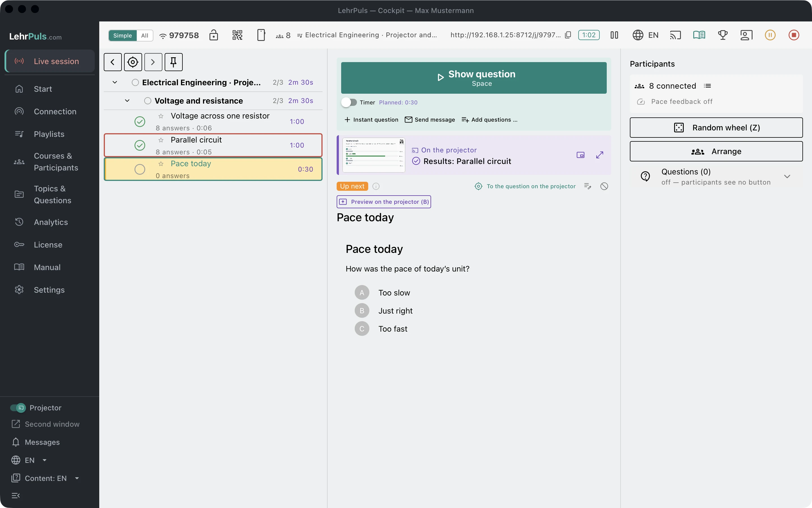Click picture-in-picture icon in projector card
Screen dimensions: 812x508
click(581, 155)
